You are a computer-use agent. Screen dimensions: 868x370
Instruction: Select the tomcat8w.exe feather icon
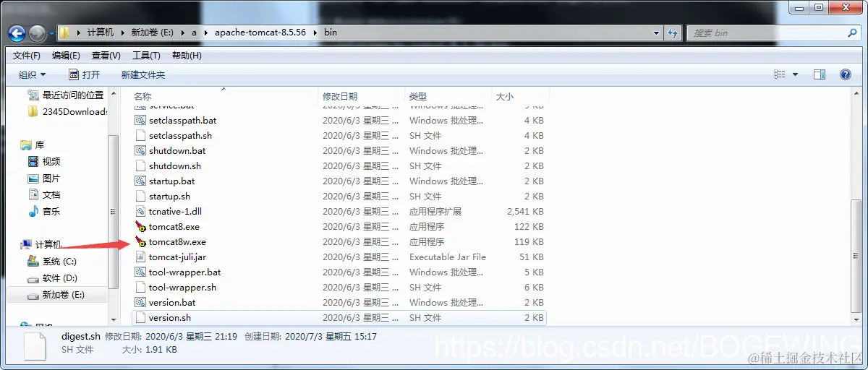[140, 242]
